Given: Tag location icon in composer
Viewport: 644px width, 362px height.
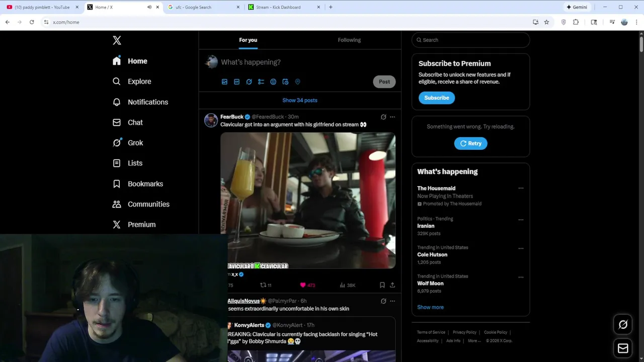Looking at the screenshot, I should coord(297,81).
